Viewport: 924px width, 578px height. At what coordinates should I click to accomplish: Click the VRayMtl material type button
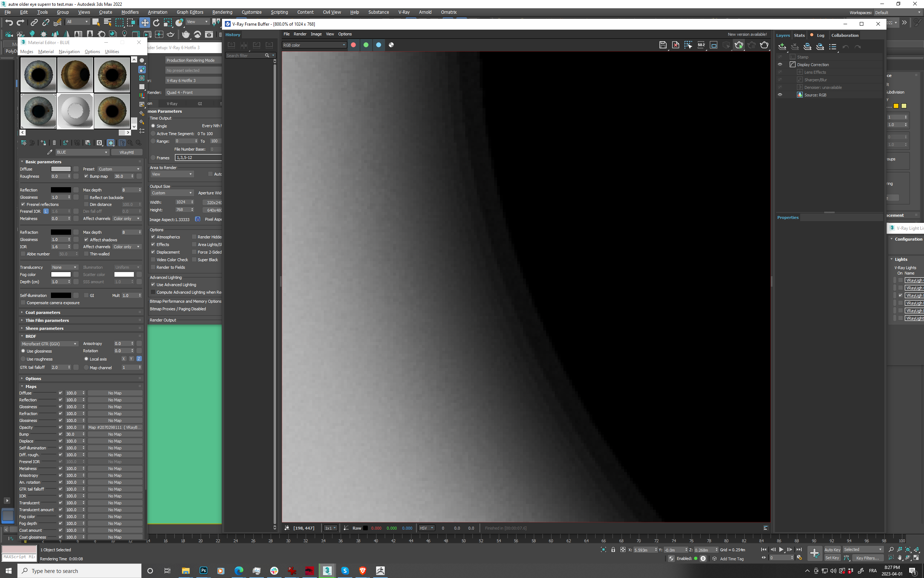[127, 152]
